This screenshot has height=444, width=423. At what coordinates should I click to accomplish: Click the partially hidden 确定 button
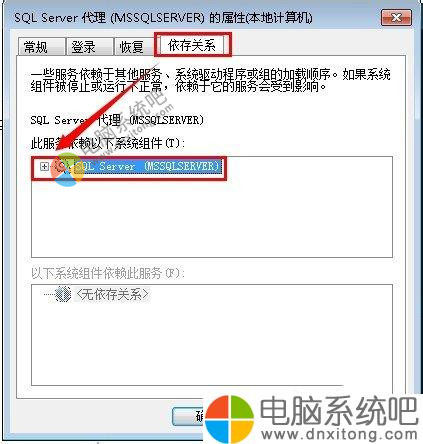click(x=189, y=416)
